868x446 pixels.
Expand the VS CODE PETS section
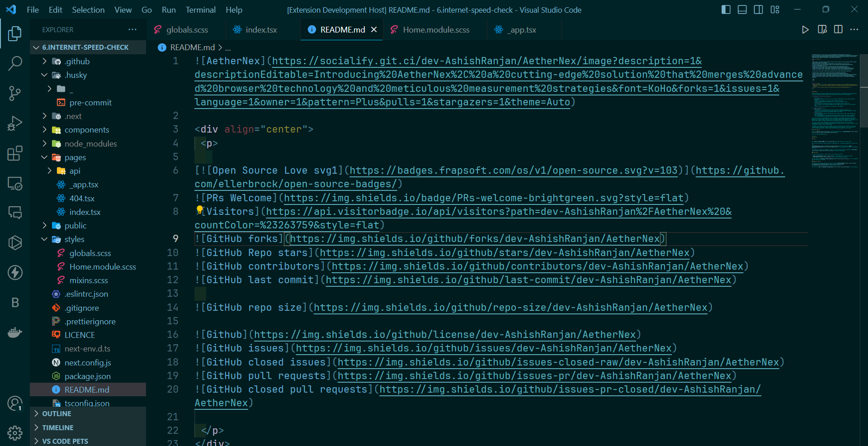[88, 441]
